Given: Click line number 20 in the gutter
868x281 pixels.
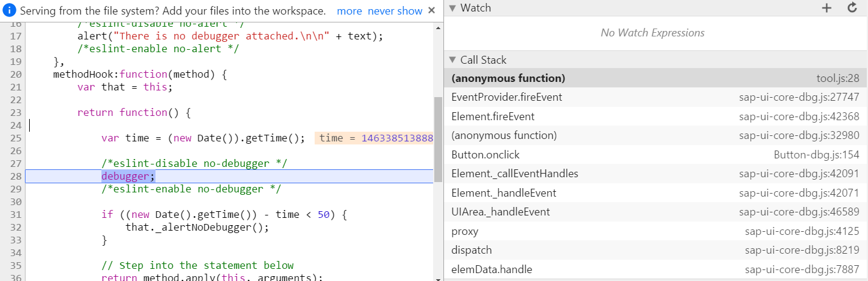Looking at the screenshot, I should point(16,74).
